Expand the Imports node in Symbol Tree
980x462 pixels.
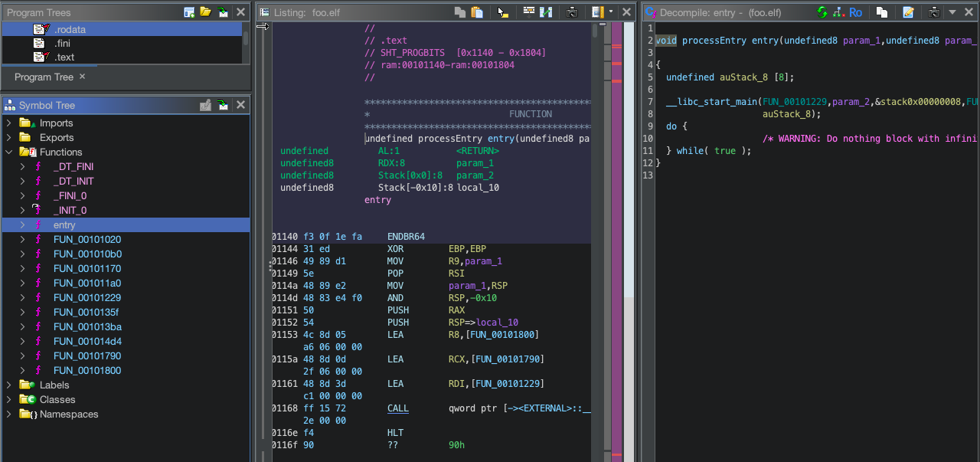pos(9,123)
